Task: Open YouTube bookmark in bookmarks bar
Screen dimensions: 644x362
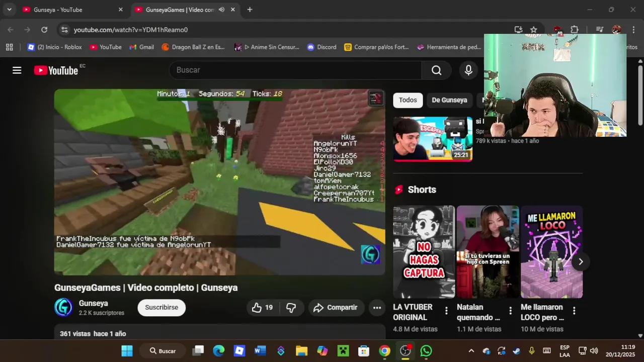Action: (x=106, y=47)
